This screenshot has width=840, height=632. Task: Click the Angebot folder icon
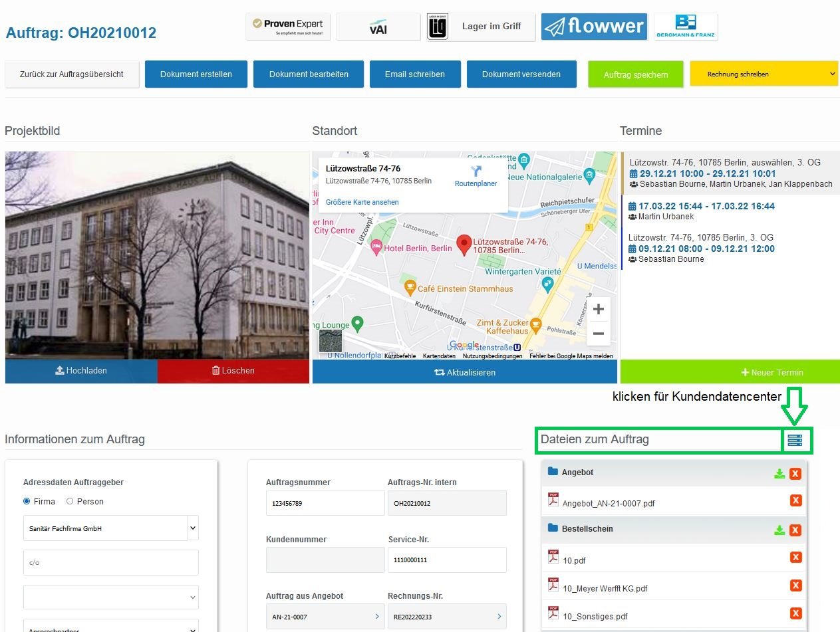(553, 472)
